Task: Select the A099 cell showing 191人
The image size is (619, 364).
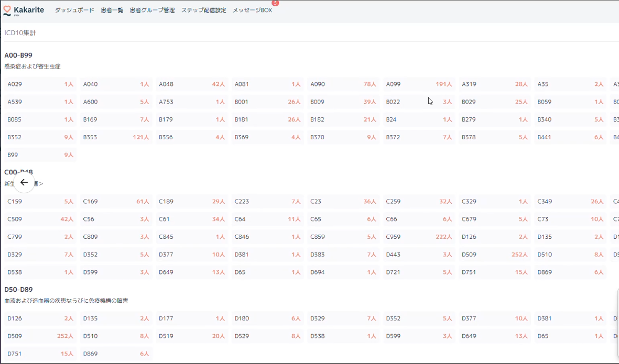Action: (x=419, y=84)
